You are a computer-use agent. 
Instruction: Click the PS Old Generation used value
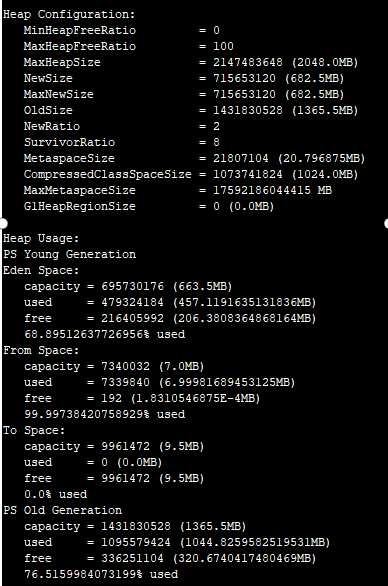click(x=136, y=543)
